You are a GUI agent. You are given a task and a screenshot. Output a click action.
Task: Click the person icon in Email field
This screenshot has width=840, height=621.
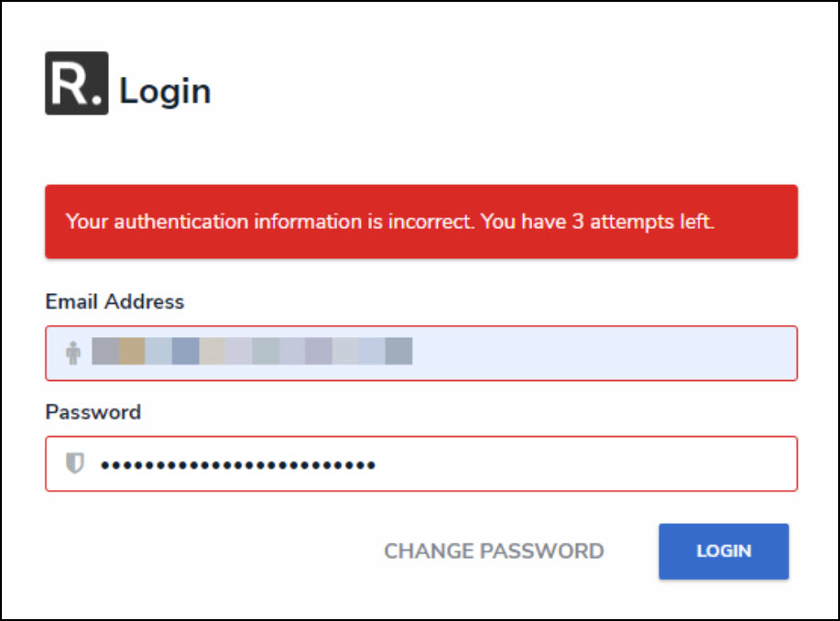pyautogui.click(x=73, y=353)
